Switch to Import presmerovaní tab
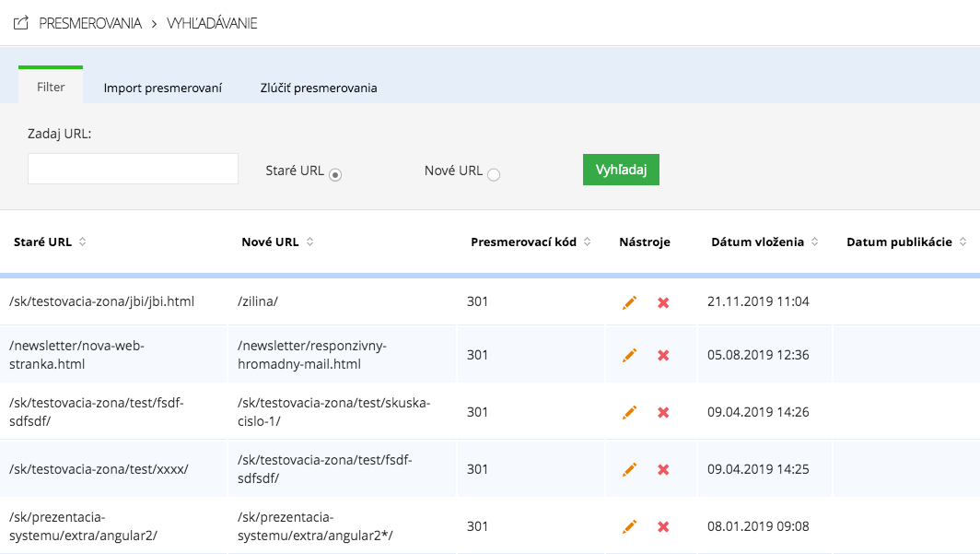Image resolution: width=980 pixels, height=554 pixels. coord(163,88)
